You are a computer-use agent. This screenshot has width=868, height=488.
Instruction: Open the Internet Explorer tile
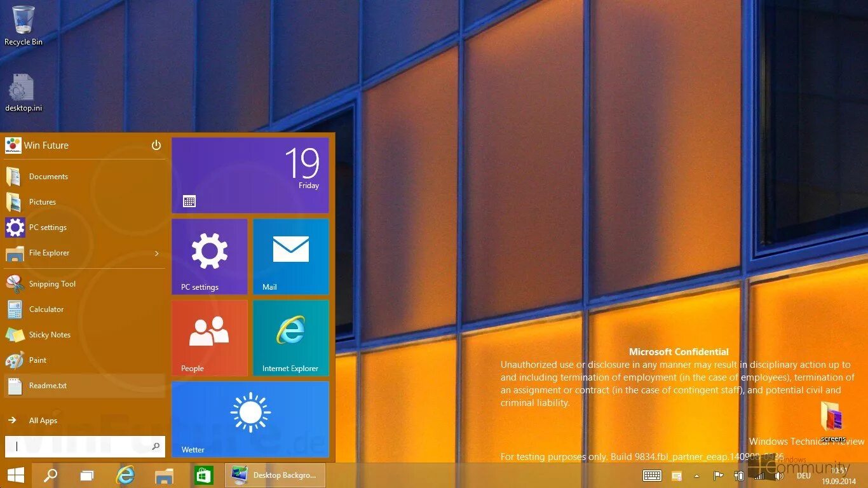[291, 338]
